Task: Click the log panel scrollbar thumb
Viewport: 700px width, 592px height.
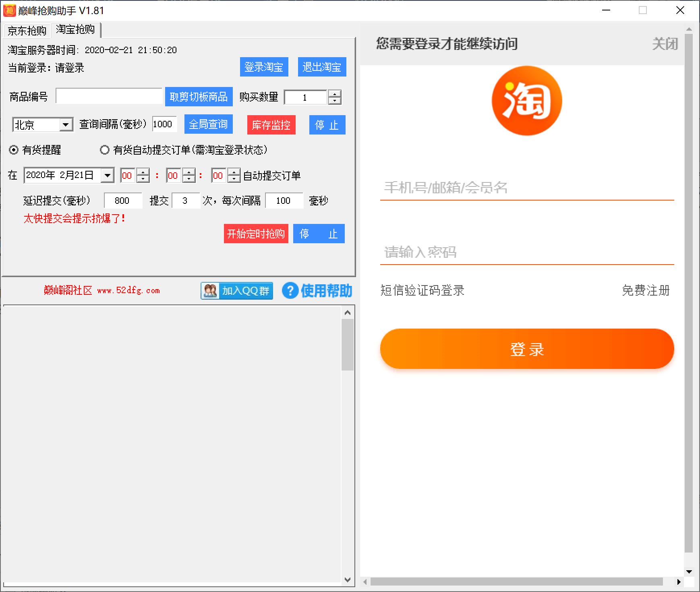Action: (348, 345)
